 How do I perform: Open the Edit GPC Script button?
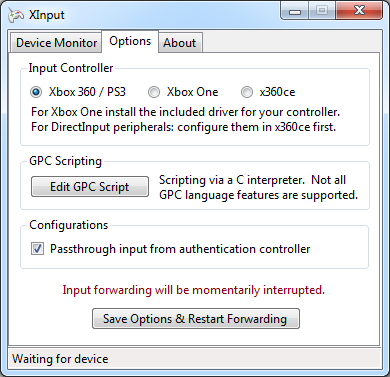coord(90,187)
